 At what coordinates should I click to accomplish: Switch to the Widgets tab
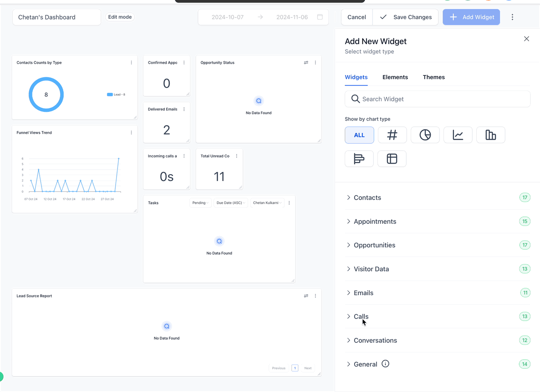[356, 77]
